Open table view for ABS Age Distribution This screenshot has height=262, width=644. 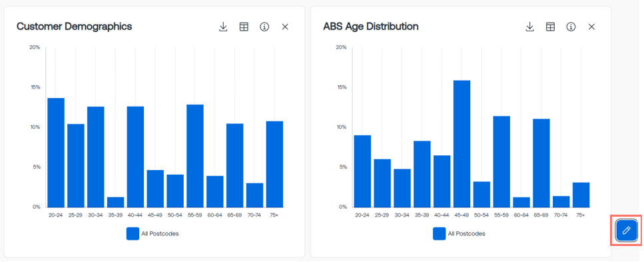(550, 27)
